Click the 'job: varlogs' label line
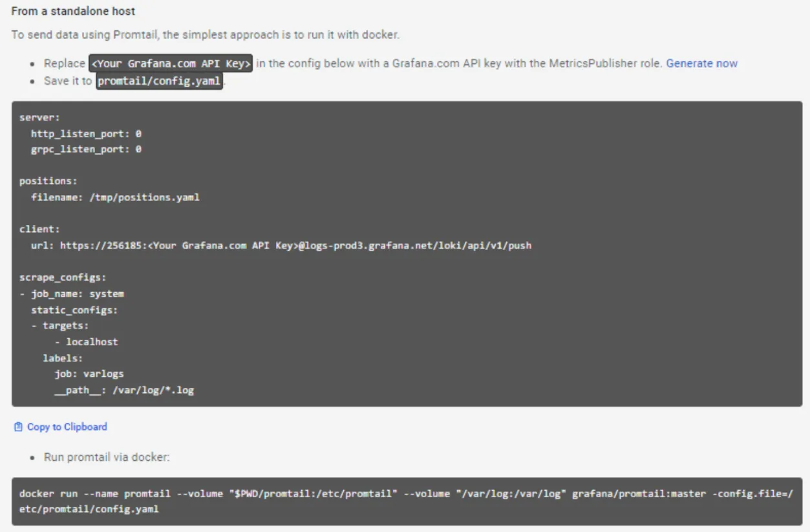The image size is (810, 532). tap(89, 374)
